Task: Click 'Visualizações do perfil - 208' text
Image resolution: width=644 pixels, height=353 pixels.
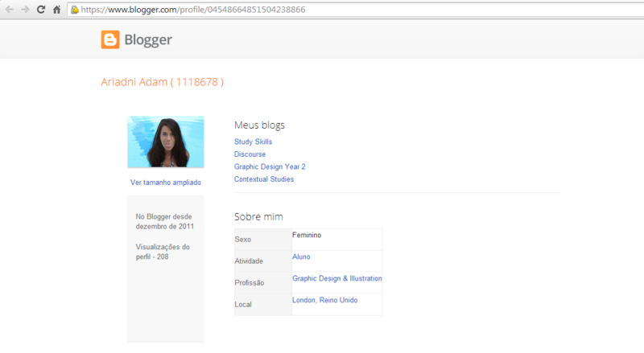Action: tap(163, 252)
